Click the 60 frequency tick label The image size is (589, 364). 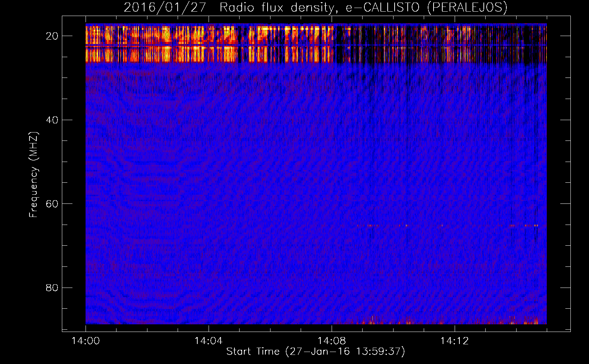pyautogui.click(x=52, y=204)
